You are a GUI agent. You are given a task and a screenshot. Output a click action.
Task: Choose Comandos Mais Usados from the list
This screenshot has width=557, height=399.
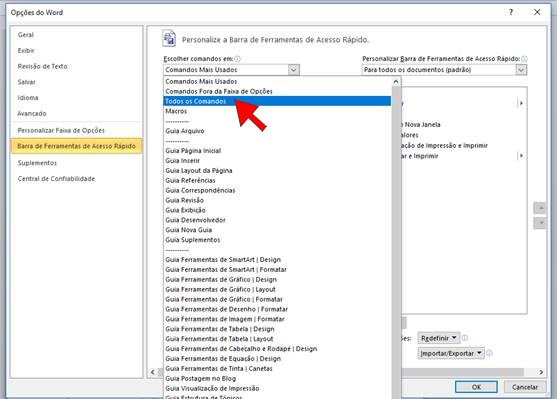tap(277, 81)
